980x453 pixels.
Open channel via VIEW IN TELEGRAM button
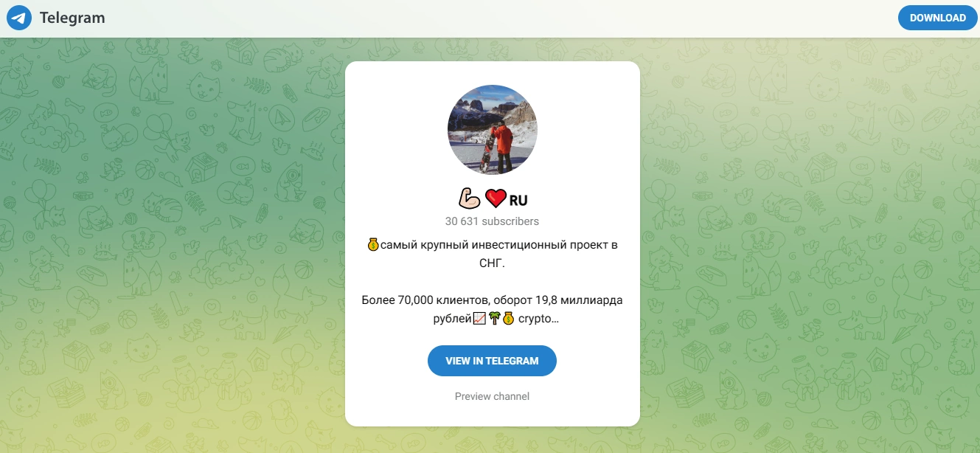coord(492,361)
